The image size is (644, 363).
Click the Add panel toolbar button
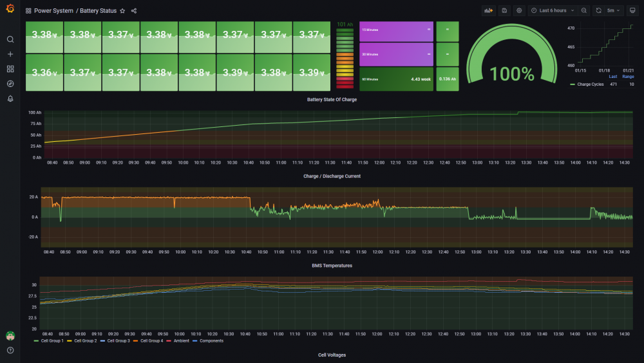488,11
